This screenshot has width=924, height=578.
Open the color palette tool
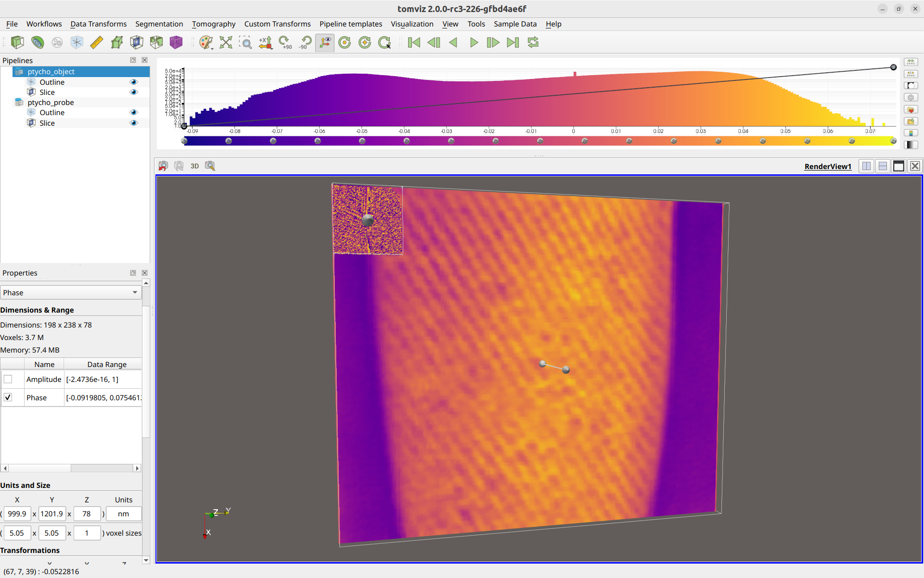tap(205, 42)
